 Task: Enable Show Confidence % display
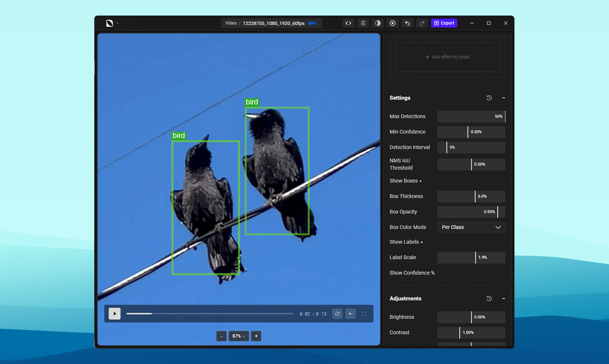click(412, 273)
